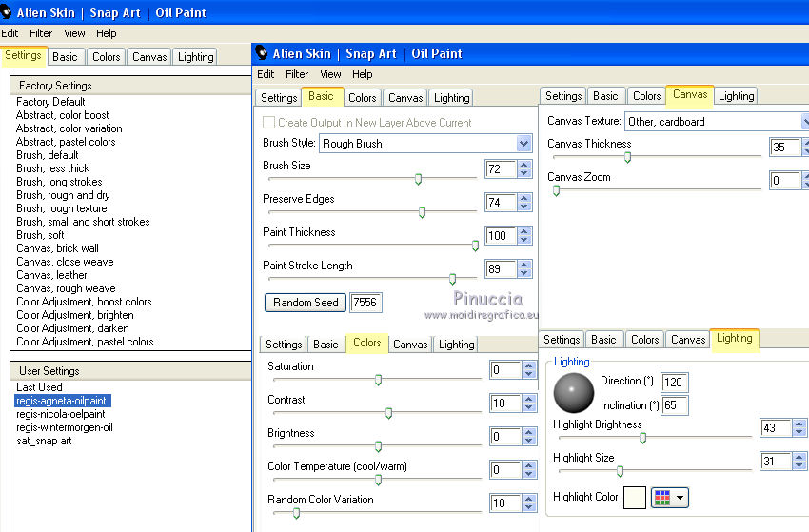This screenshot has height=532, width=809.
Task: Decrease Paint Stroke Length with down arrow
Action: (524, 273)
